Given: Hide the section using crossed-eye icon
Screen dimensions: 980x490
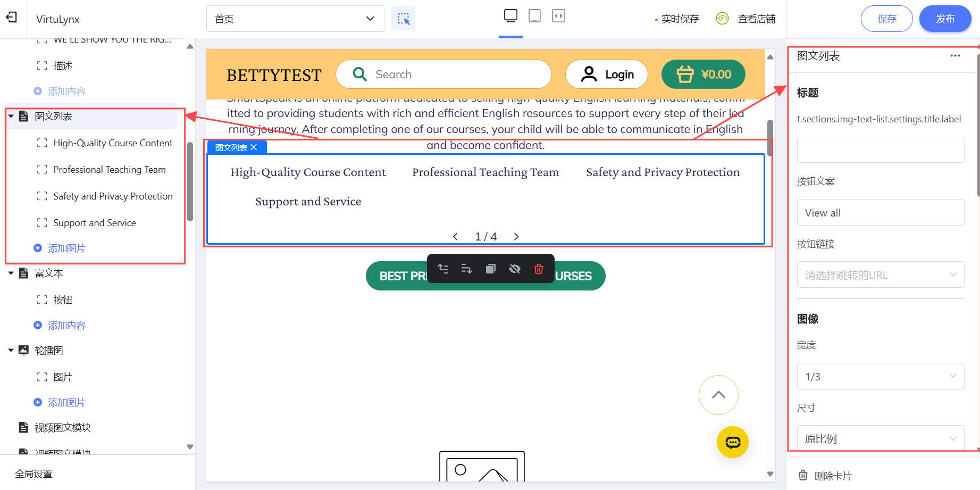Looking at the screenshot, I should click(514, 269).
